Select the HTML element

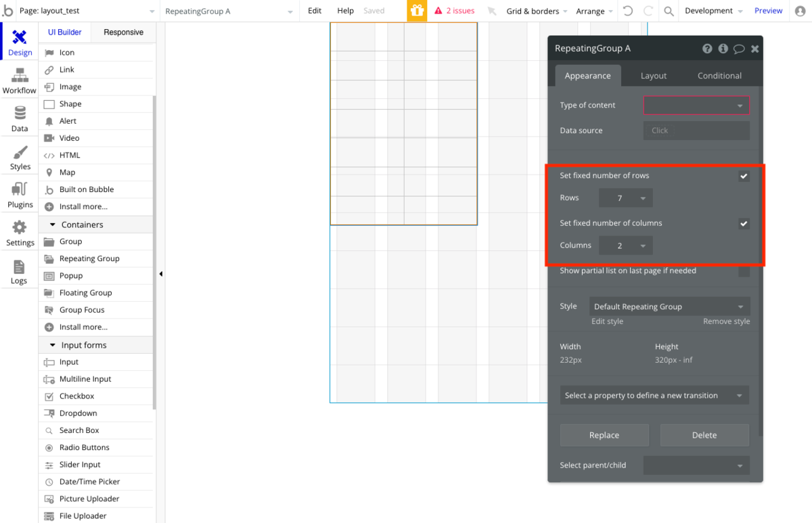97,155
